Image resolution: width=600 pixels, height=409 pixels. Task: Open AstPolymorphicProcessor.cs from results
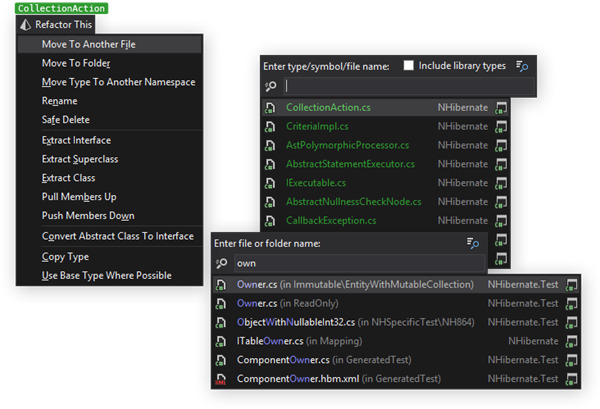(x=349, y=145)
